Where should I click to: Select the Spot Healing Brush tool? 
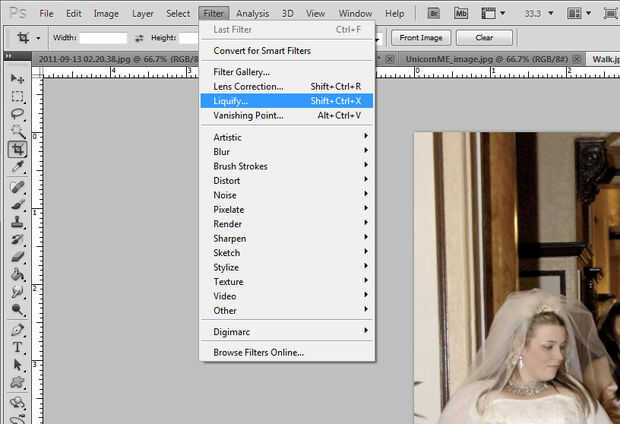tap(17, 187)
